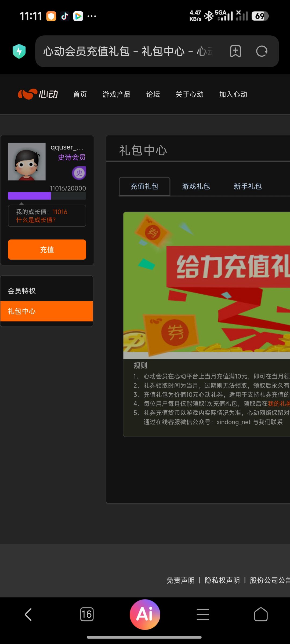
Task: Click the 我的礼券 link in the rules
Action: point(279,404)
